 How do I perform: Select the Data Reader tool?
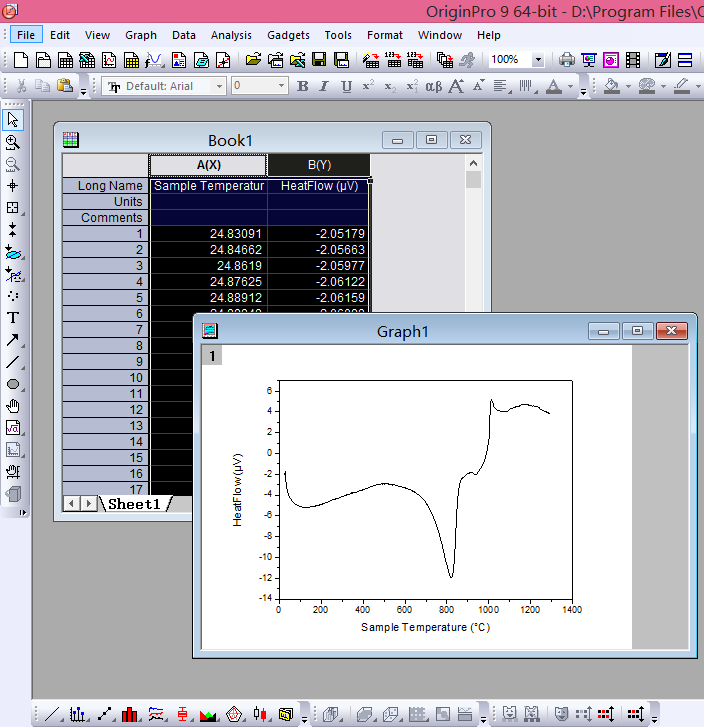coord(13,208)
